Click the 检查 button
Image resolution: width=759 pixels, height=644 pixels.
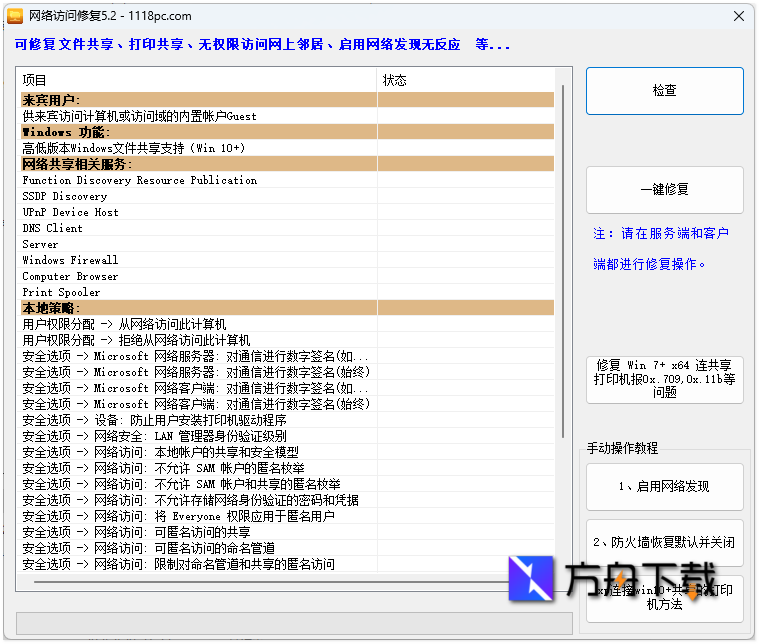point(665,91)
